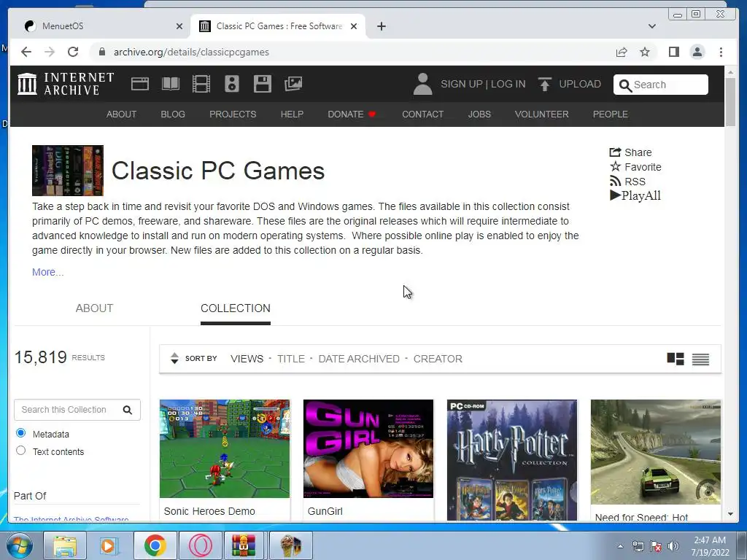Open the Audio (speaker) media icon
The width and height of the screenshot is (747, 560).
tap(232, 84)
